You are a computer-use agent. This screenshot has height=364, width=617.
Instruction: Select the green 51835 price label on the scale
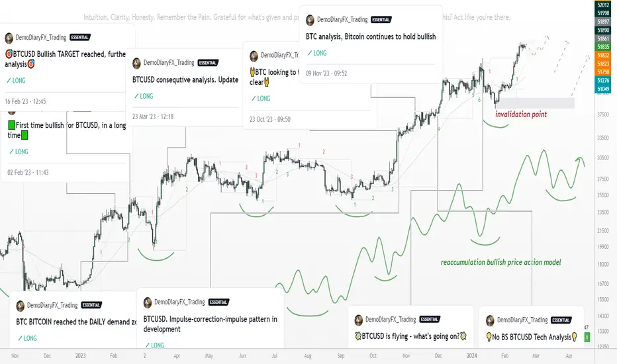(x=603, y=47)
